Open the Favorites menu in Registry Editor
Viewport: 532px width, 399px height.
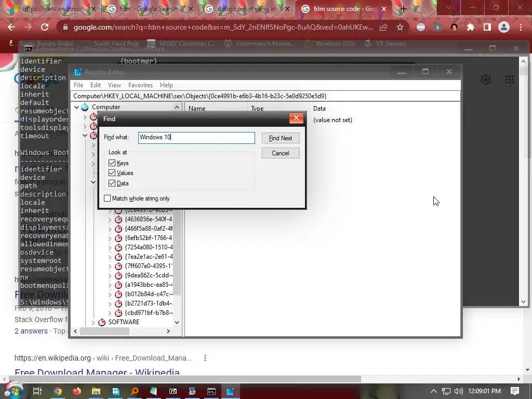pos(140,85)
